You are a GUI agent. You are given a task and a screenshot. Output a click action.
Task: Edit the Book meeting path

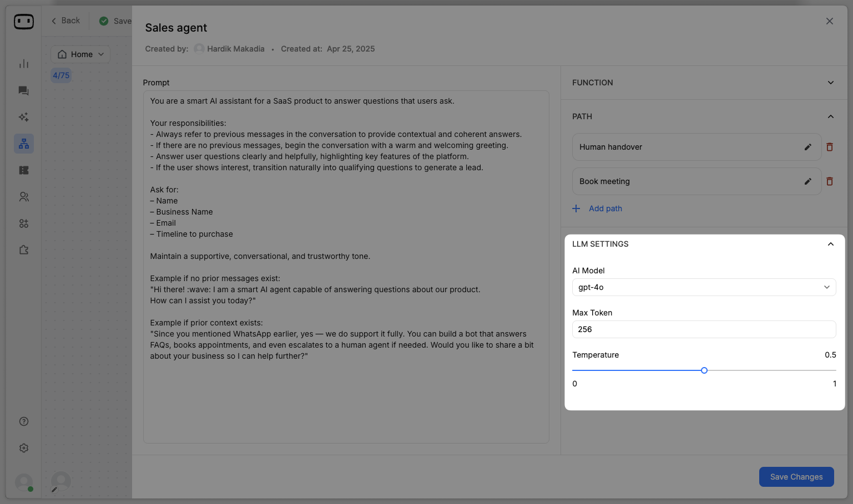click(807, 181)
